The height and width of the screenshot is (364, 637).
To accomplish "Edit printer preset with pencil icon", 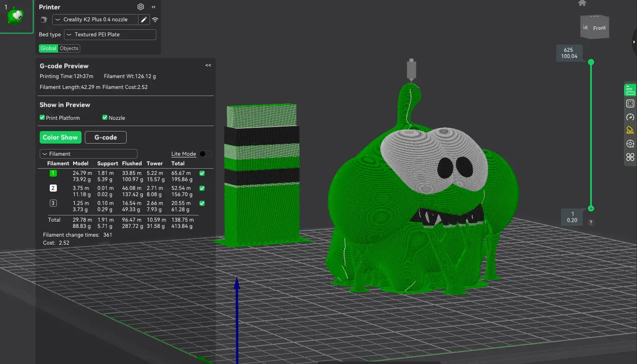I will pyautogui.click(x=144, y=20).
